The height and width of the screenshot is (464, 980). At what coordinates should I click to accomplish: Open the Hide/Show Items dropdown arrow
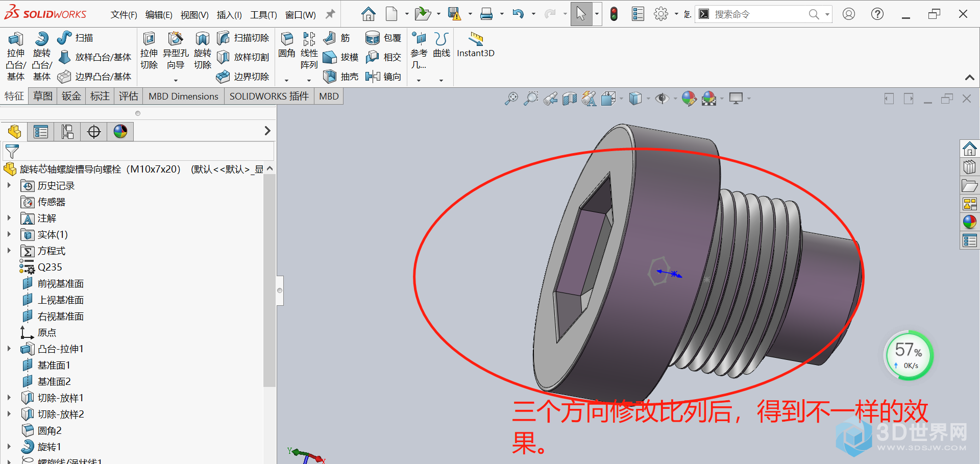click(675, 99)
